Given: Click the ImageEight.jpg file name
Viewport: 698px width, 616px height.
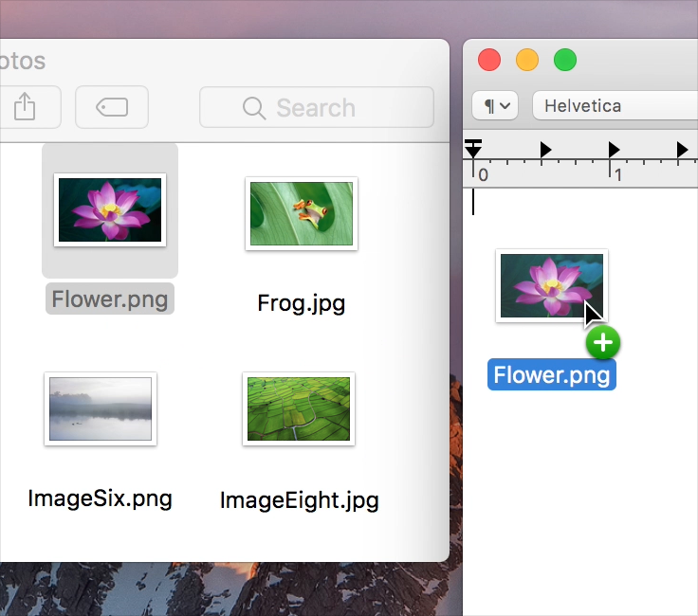Looking at the screenshot, I should [299, 500].
